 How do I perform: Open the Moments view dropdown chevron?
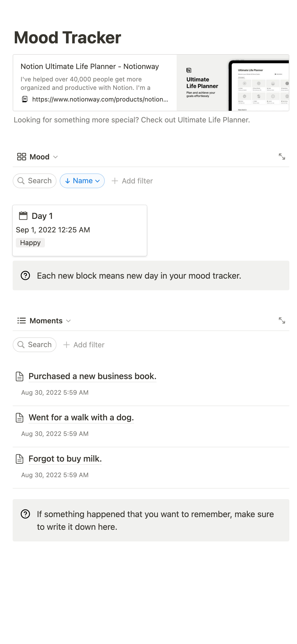point(69,321)
